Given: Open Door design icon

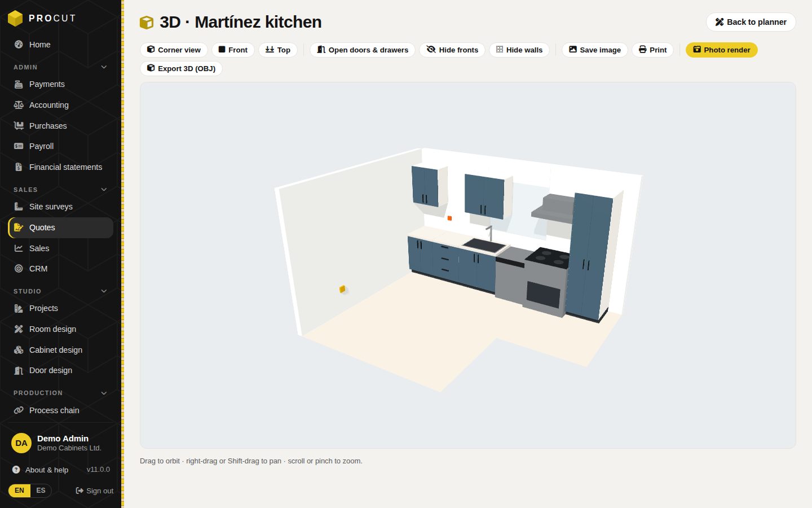Looking at the screenshot, I should click(19, 370).
